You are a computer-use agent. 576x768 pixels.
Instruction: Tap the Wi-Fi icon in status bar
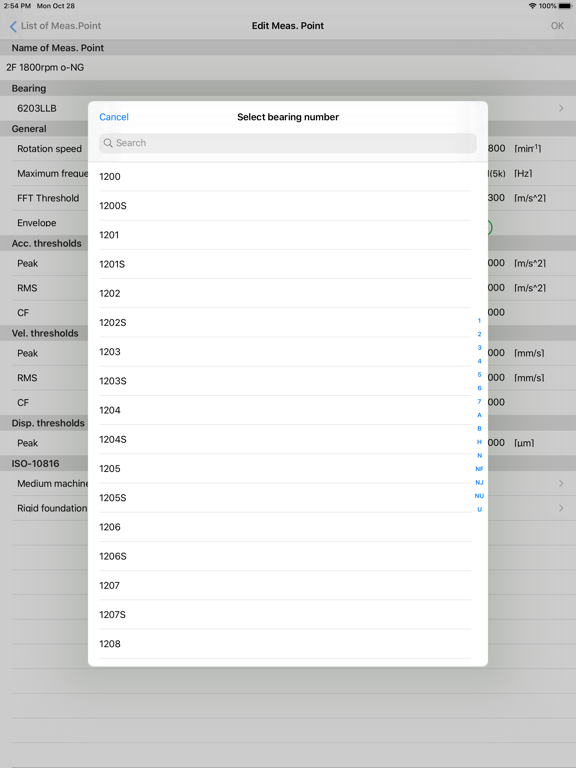point(532,6)
